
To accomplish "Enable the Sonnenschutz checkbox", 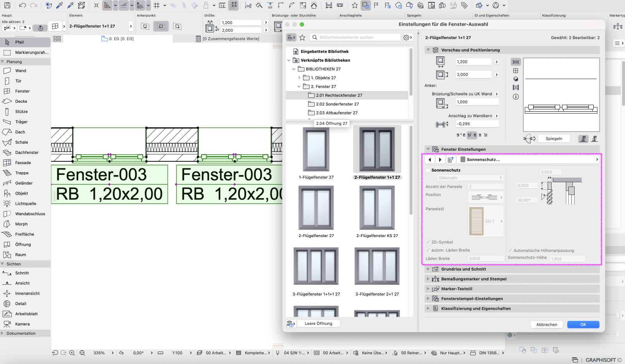I will [x=428, y=170].
